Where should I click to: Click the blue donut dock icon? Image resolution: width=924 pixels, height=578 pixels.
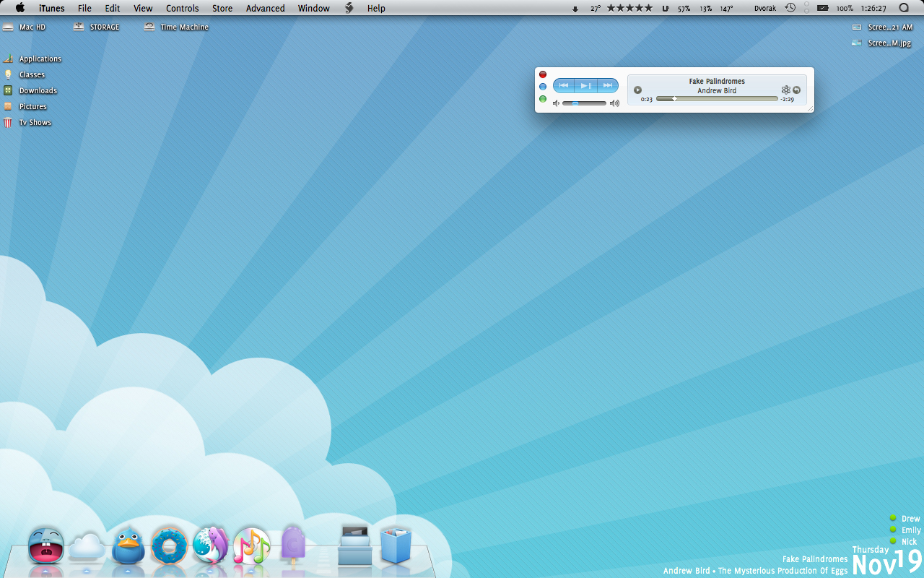click(x=170, y=546)
